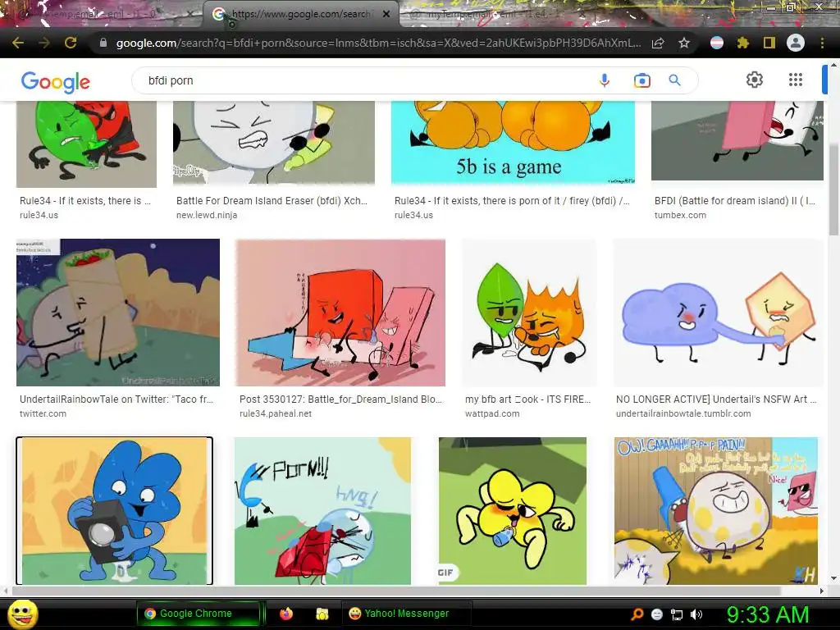
Task: Click the 'NO LONGER ACTIVE] Undertail's' result title
Action: tap(716, 399)
